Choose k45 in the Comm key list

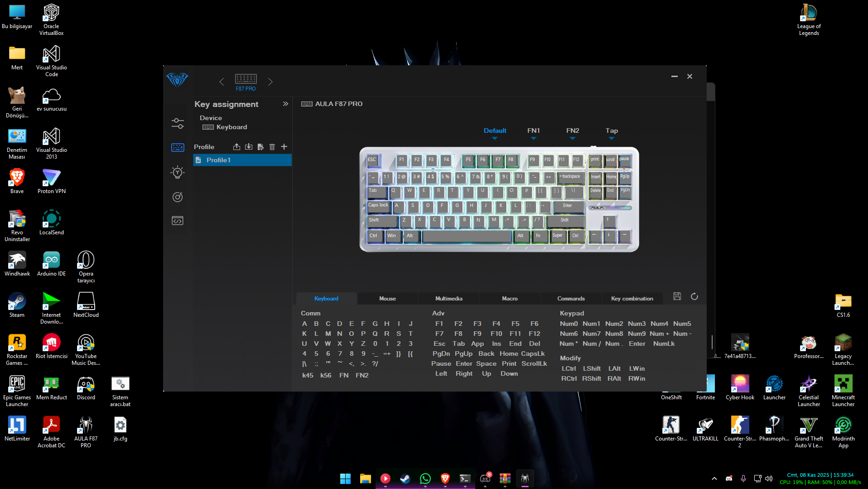(x=308, y=375)
